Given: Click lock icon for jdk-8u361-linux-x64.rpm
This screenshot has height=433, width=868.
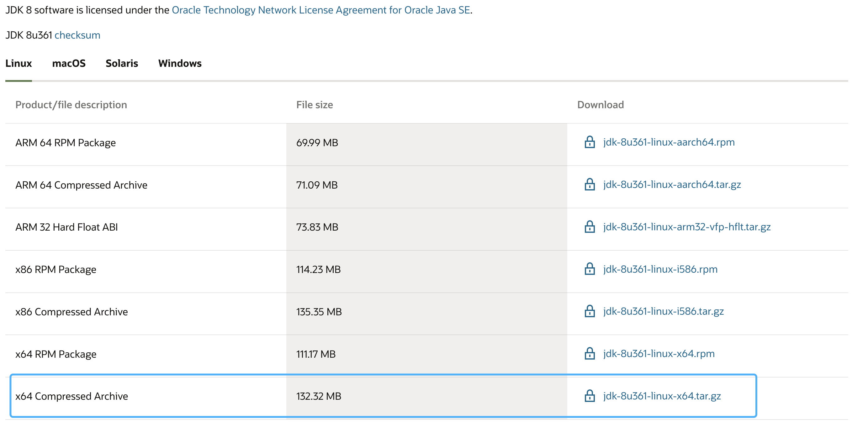Looking at the screenshot, I should (589, 353).
